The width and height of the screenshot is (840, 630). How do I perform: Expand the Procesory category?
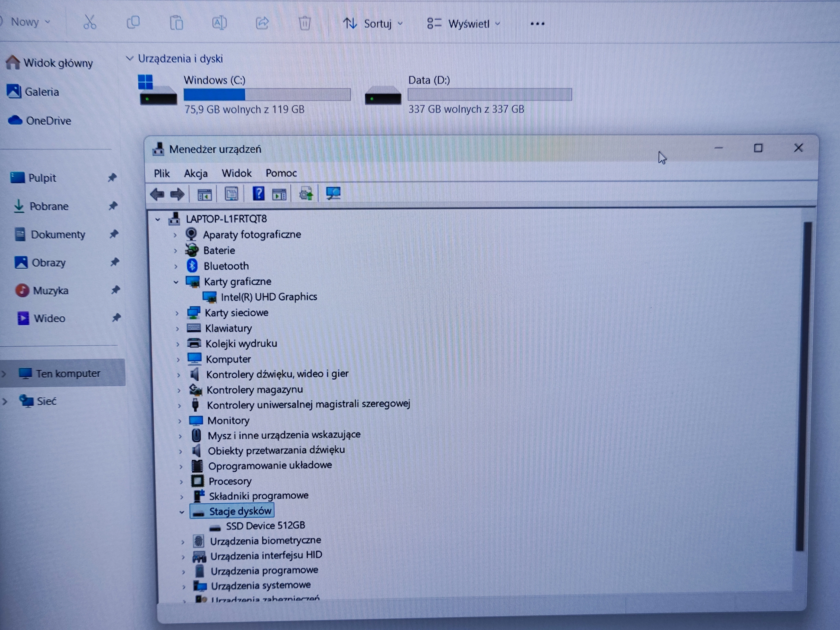coord(181,482)
